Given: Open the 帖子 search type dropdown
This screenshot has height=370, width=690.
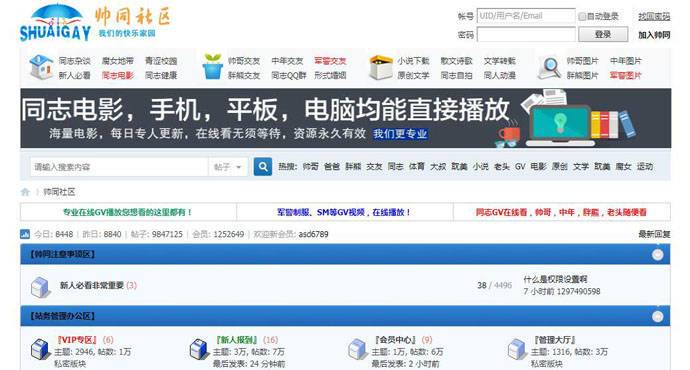Looking at the screenshot, I should (x=228, y=167).
